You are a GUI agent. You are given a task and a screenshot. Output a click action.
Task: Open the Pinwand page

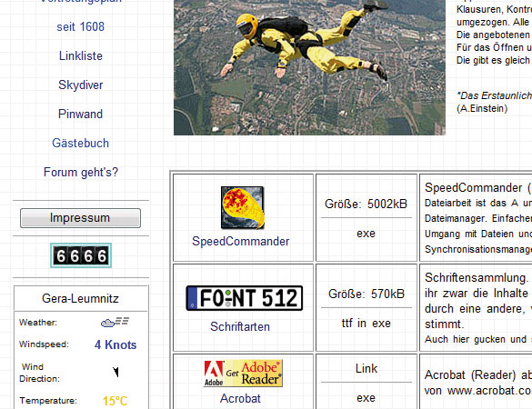80,114
